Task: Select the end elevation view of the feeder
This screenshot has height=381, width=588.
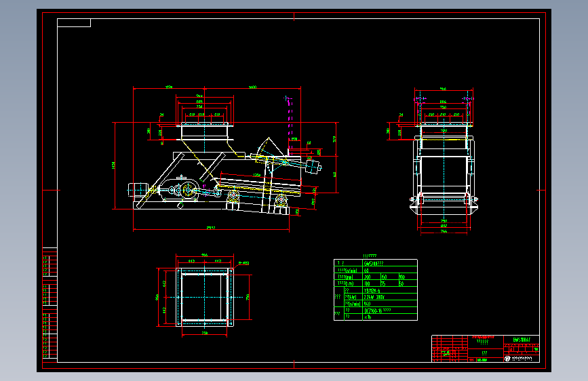Action: point(444,161)
